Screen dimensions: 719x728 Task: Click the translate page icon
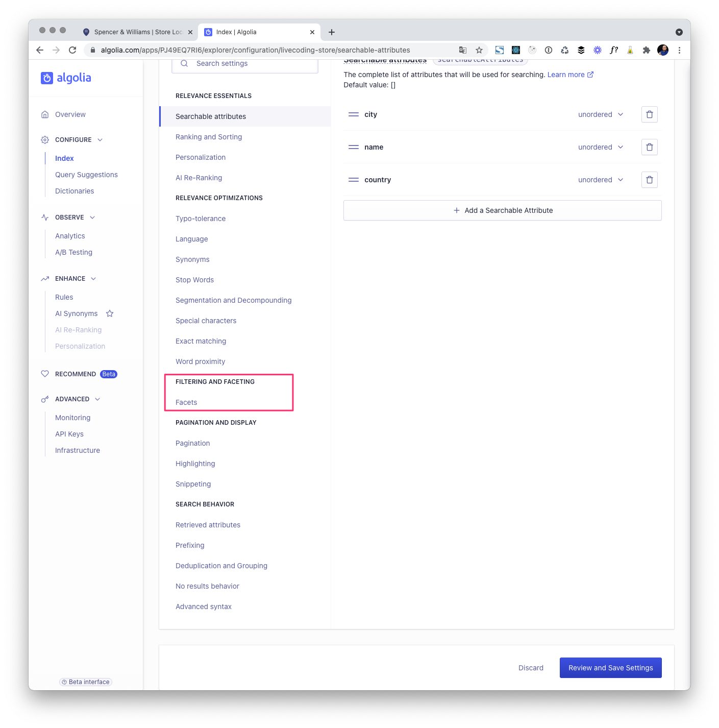[463, 50]
